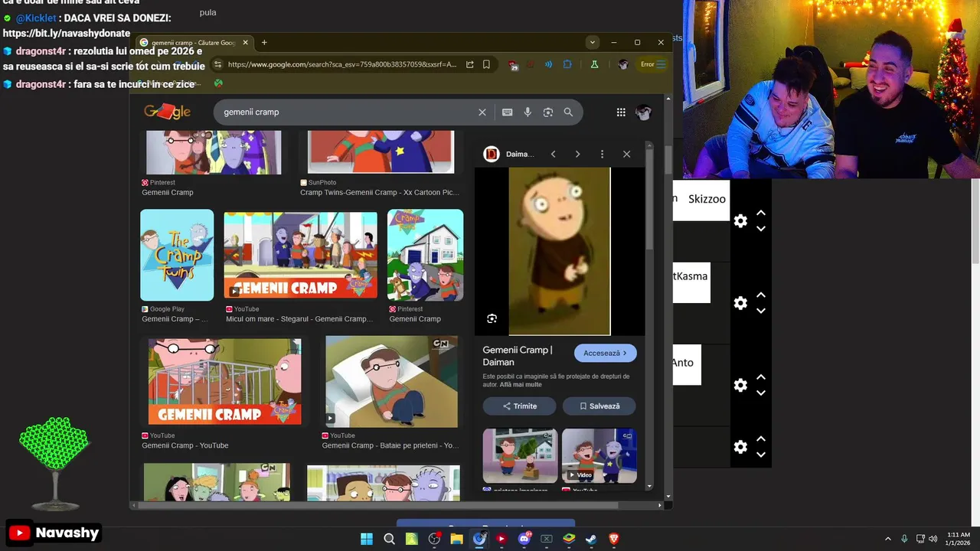Open more options in the image preview
980x551 pixels.
pyautogui.click(x=602, y=154)
